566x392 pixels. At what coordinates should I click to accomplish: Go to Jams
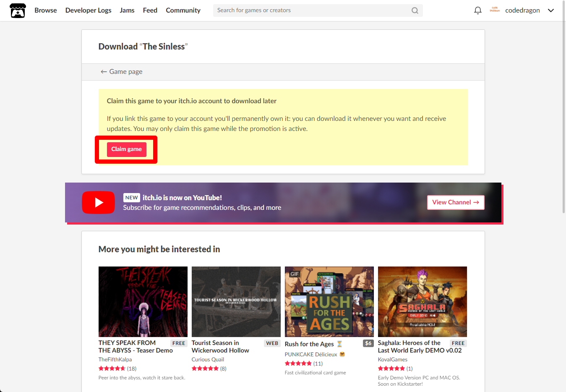[x=127, y=10]
